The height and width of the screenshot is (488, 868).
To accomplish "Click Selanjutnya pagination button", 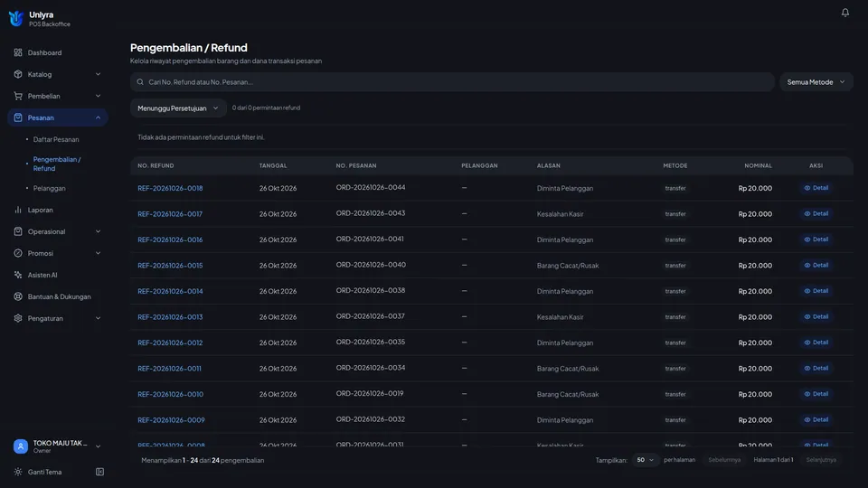I will point(821,460).
